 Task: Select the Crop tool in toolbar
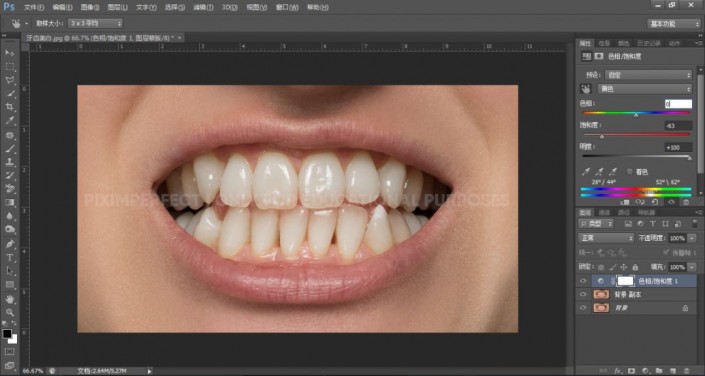coord(10,107)
